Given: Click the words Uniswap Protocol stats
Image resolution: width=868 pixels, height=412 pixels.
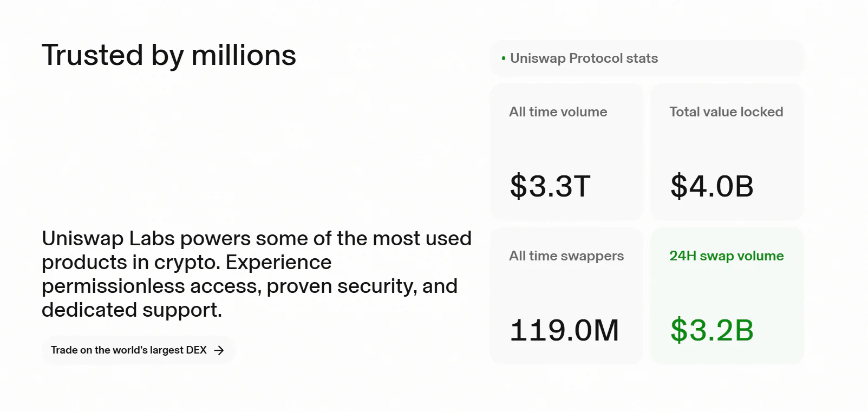Looking at the screenshot, I should (x=584, y=58).
